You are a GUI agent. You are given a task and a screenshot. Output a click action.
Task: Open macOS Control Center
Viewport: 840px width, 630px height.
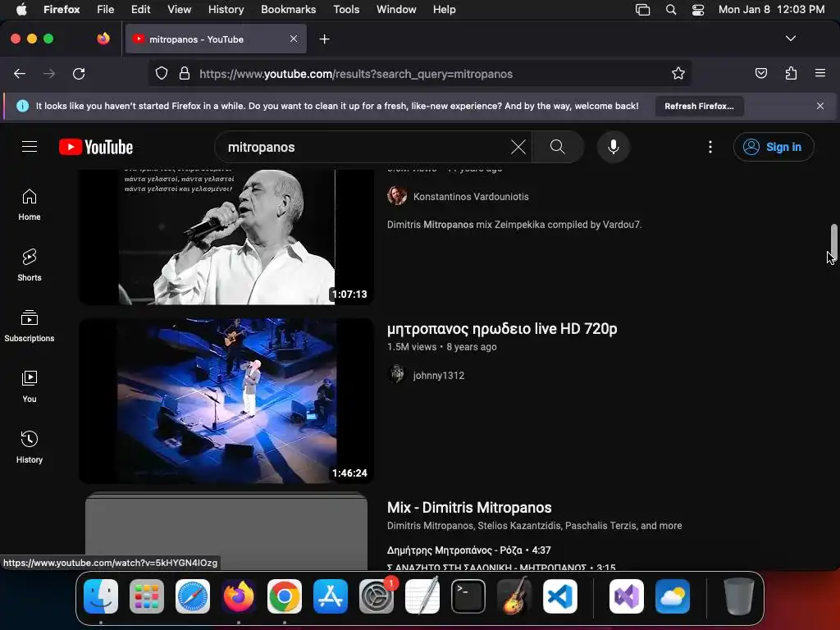698,9
